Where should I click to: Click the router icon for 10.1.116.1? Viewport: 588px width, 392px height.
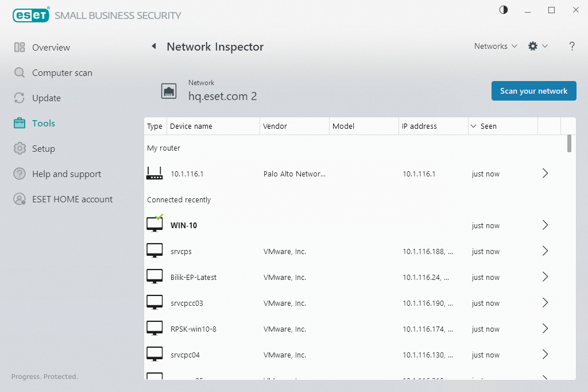pos(154,174)
